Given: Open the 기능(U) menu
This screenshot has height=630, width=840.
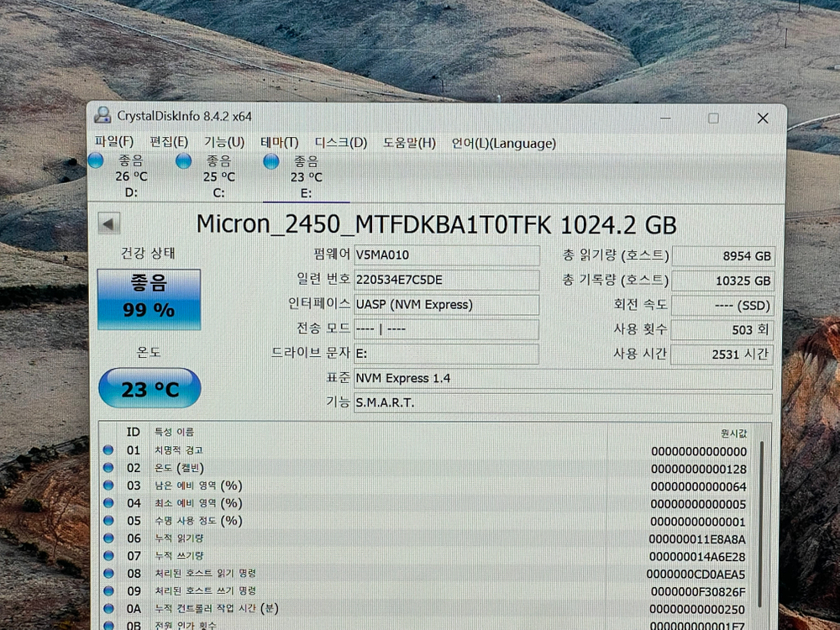Looking at the screenshot, I should click(224, 143).
